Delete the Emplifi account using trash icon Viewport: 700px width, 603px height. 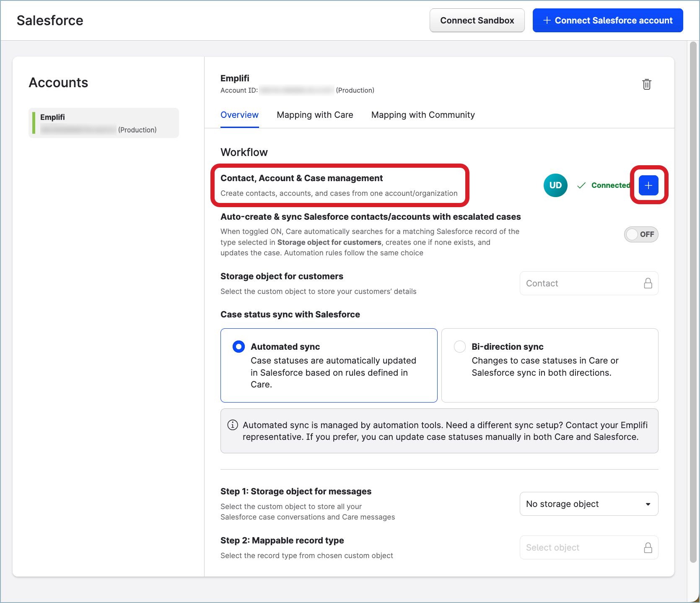[647, 84]
